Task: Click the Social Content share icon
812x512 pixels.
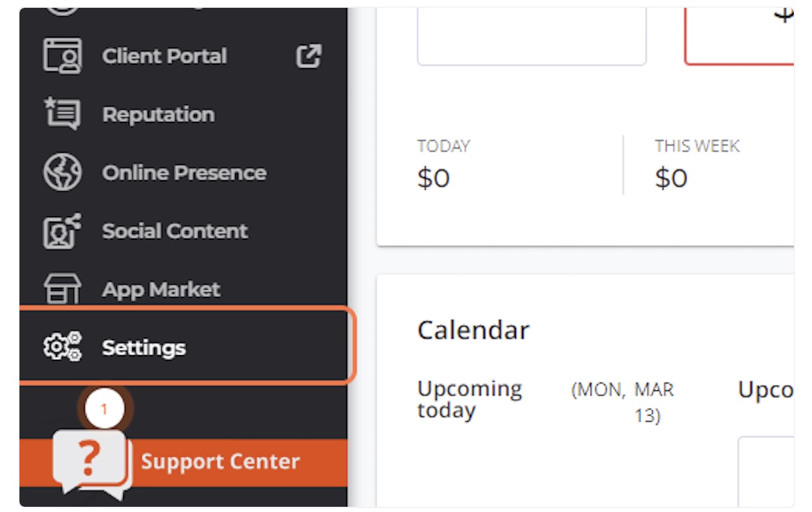Action: (x=62, y=231)
